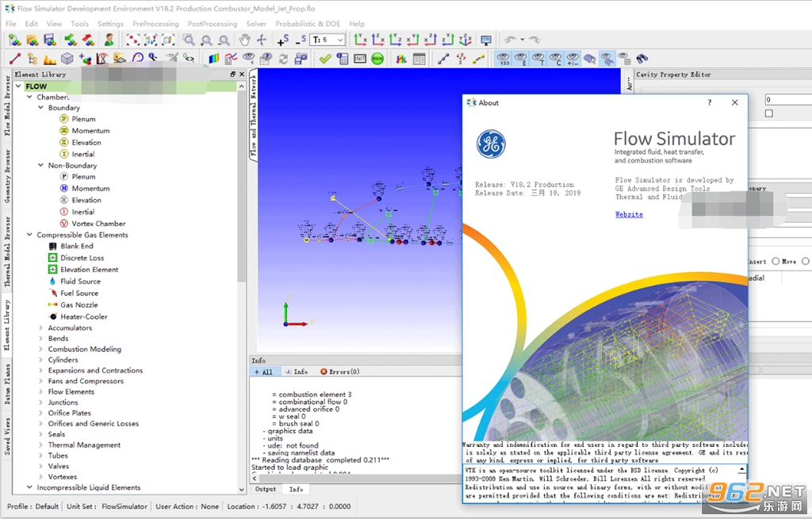812x519 pixels.
Task: Click the isometric XYZ axes view icon
Action: click(x=465, y=40)
